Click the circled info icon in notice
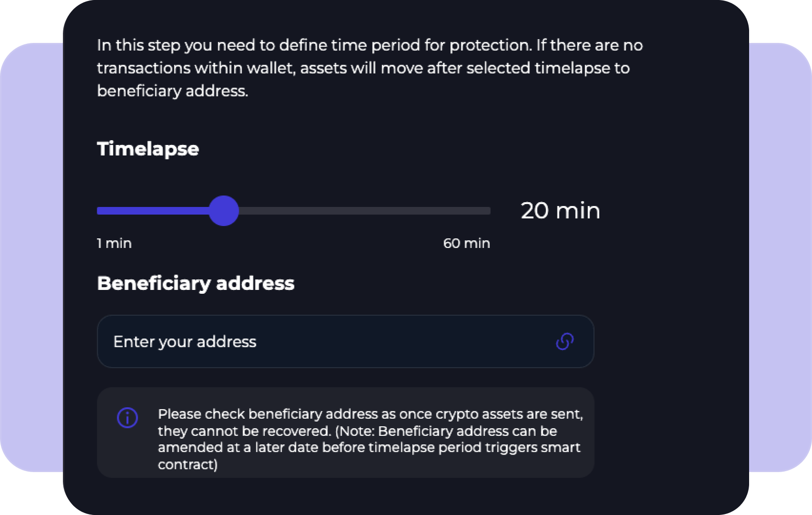The image size is (812, 515). coord(128,418)
